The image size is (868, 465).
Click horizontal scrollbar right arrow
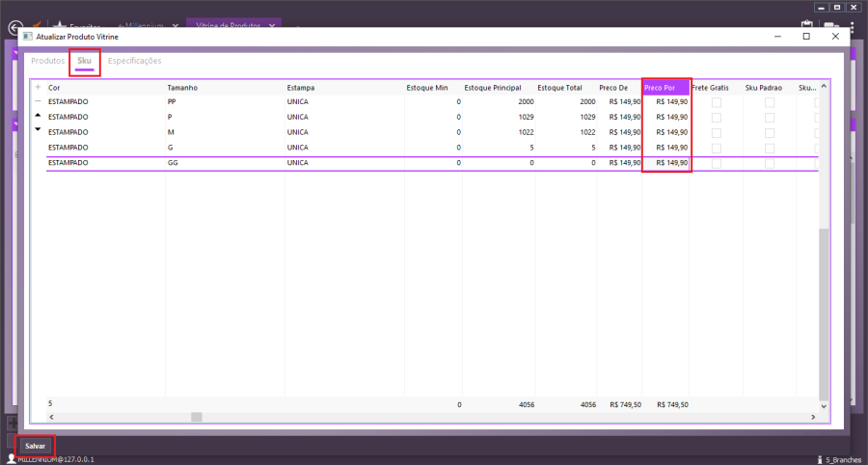(813, 417)
